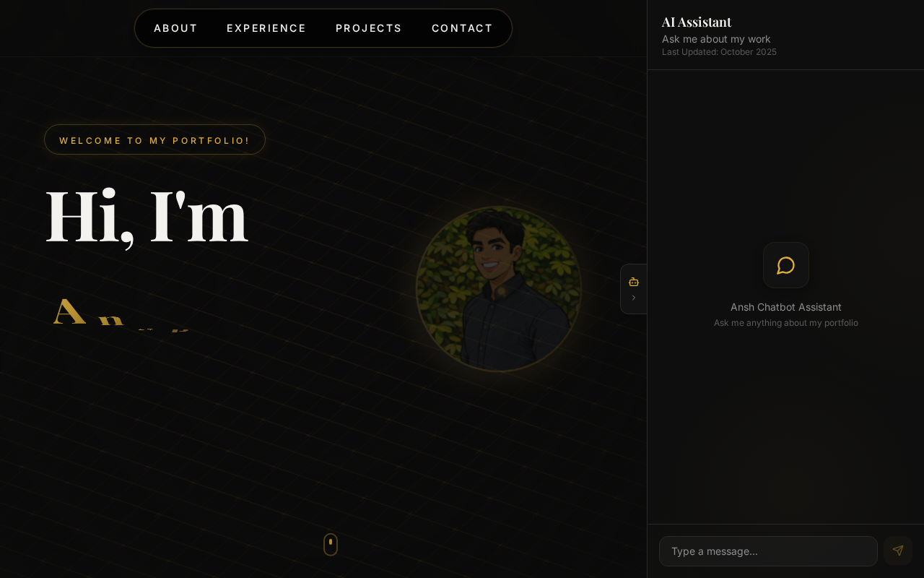Open the Contact nav link
The image size is (924, 578).
coord(462,28)
